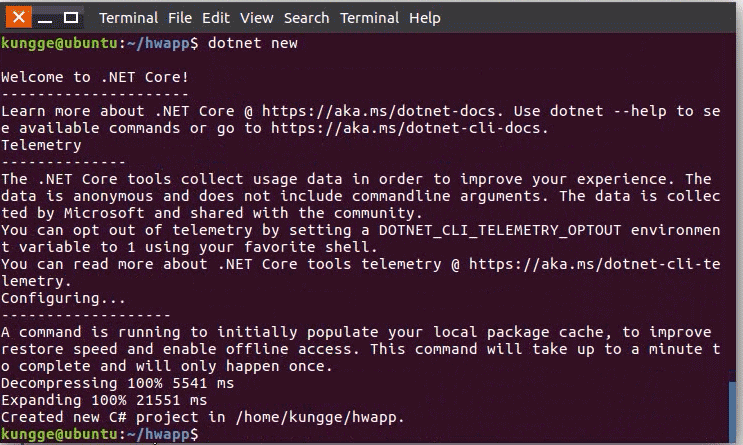
Task: Open the Search menu
Action: tap(306, 18)
